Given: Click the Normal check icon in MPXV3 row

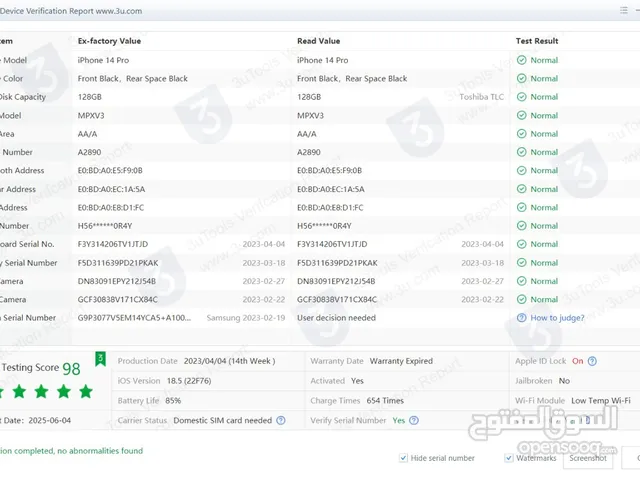Looking at the screenshot, I should click(x=521, y=116).
